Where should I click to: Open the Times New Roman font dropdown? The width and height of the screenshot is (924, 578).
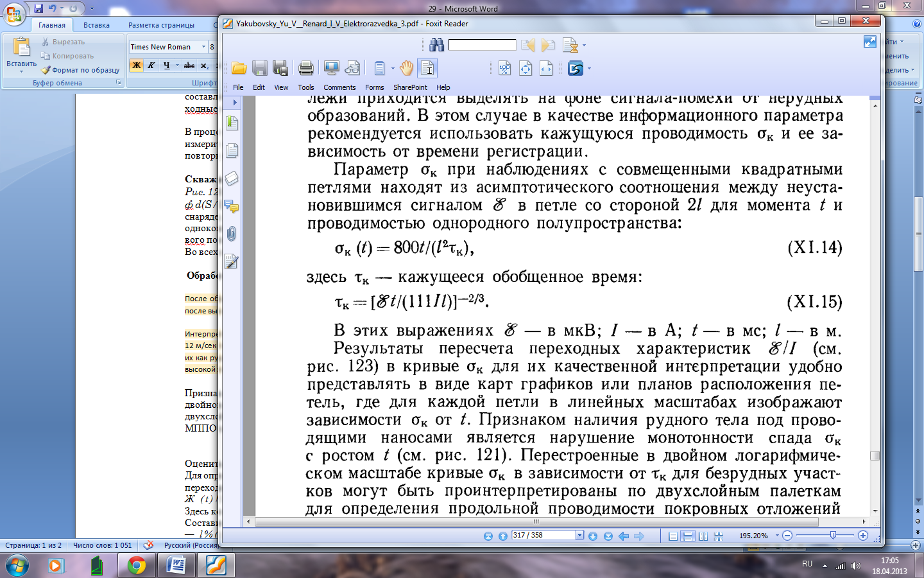point(203,46)
